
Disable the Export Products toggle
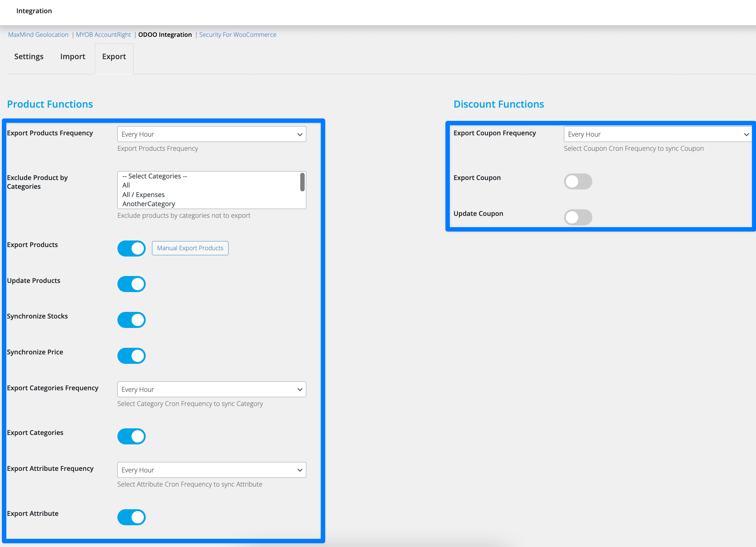[x=131, y=248]
